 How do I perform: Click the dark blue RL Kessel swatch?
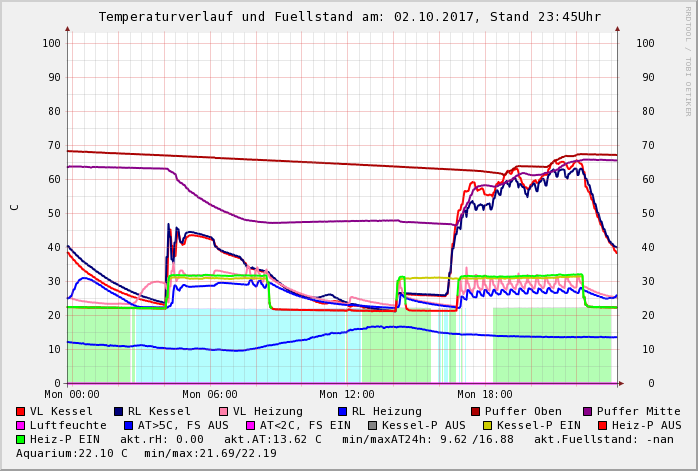[x=119, y=411]
